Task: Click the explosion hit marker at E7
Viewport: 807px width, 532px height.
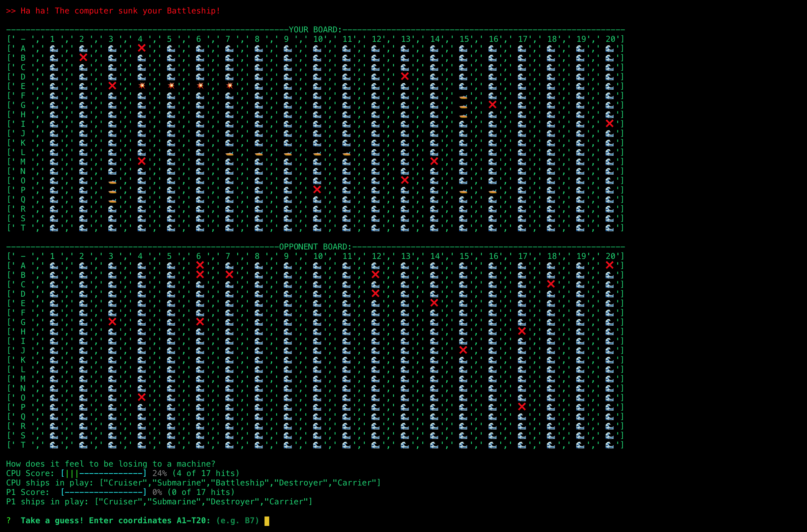Action: pyautogui.click(x=230, y=86)
